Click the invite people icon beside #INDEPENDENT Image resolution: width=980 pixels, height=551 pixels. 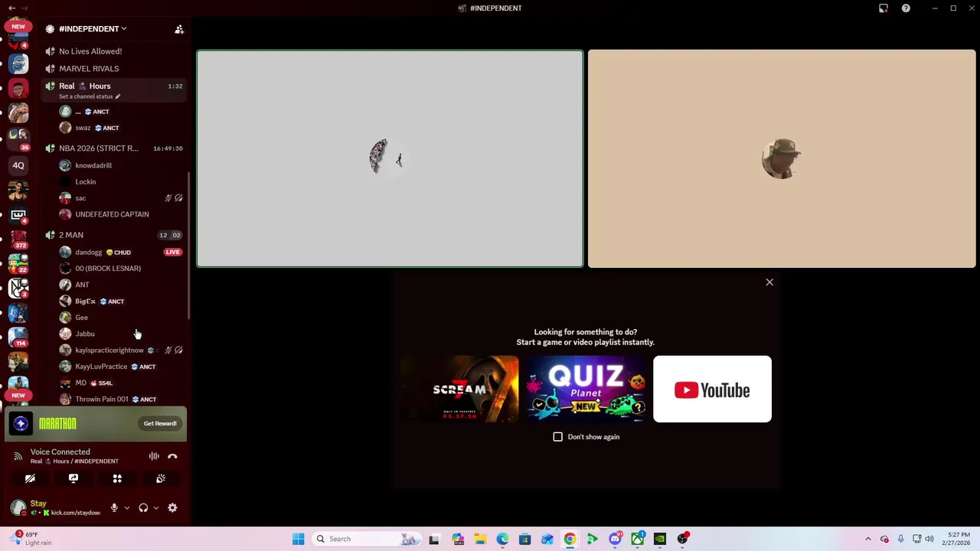[x=179, y=29]
